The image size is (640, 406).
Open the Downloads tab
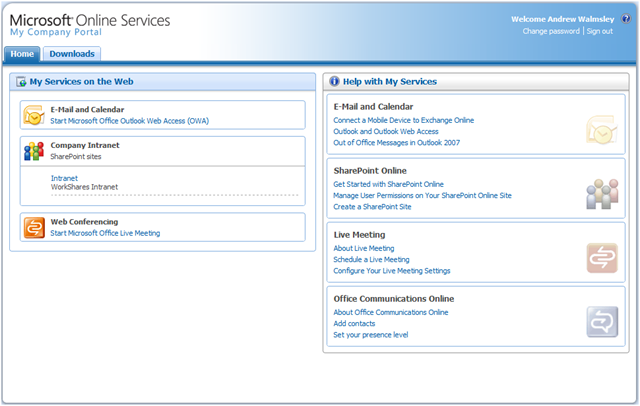point(72,54)
